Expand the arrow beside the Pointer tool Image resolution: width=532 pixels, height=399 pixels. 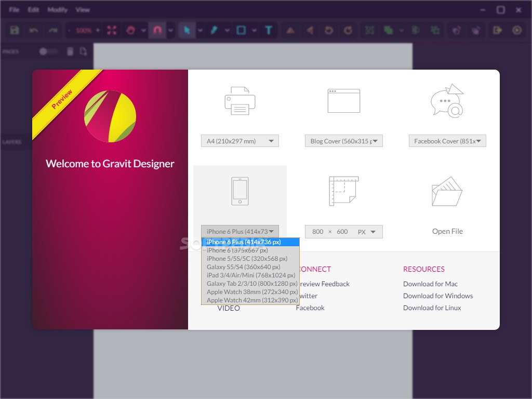click(x=200, y=30)
